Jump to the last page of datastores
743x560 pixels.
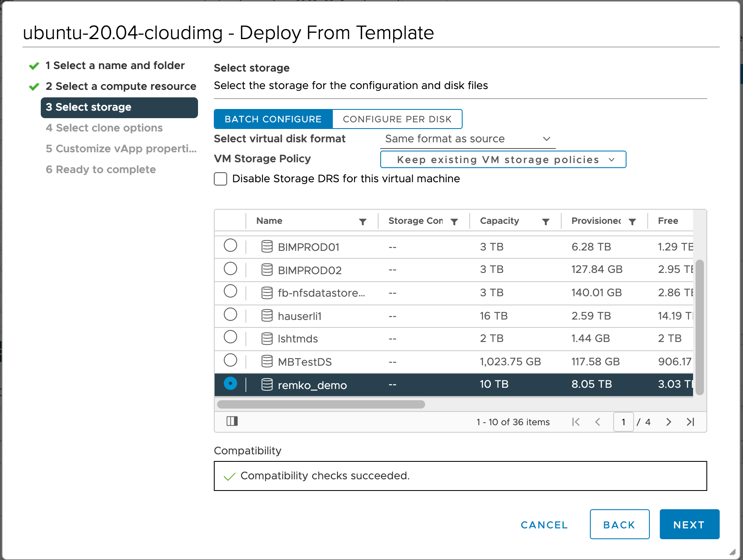coord(691,421)
